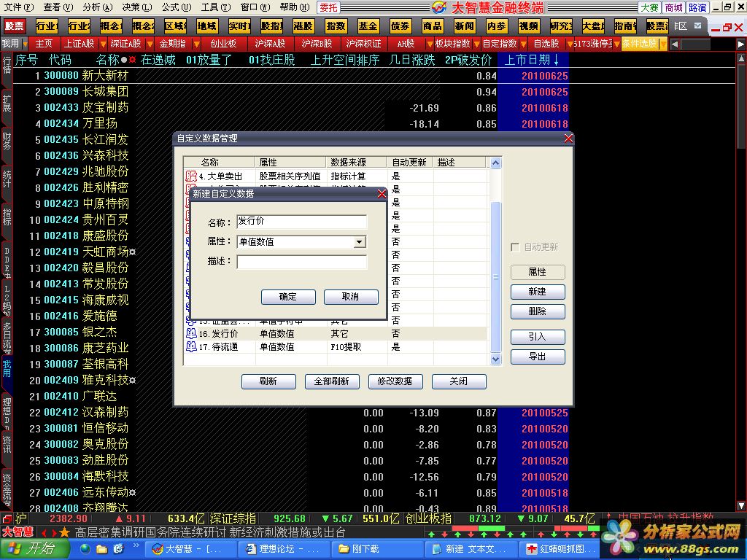Click the up arrow of the main list scrollbar
This screenshot has width=747, height=560.
click(x=741, y=58)
